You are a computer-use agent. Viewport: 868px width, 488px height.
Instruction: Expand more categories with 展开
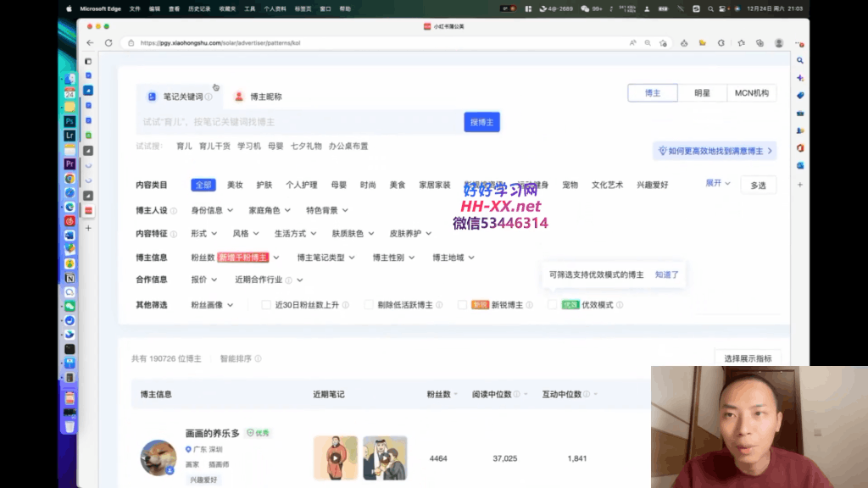coord(718,183)
